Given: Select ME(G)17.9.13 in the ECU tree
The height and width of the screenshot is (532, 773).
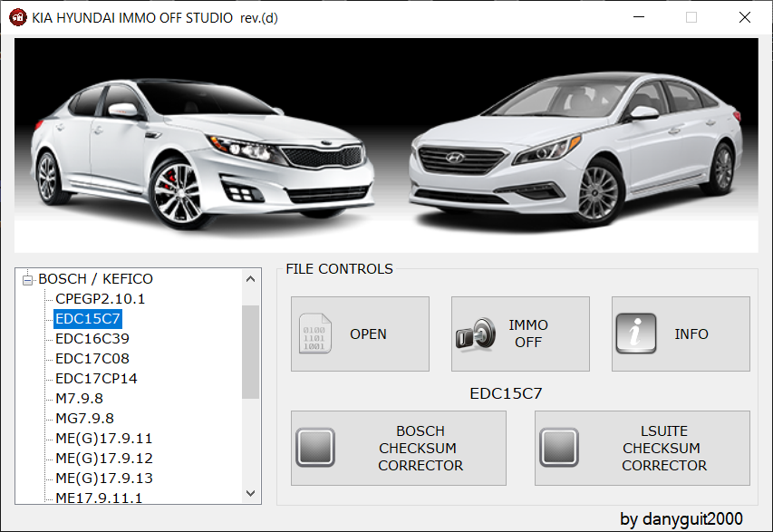Looking at the screenshot, I should tap(104, 479).
